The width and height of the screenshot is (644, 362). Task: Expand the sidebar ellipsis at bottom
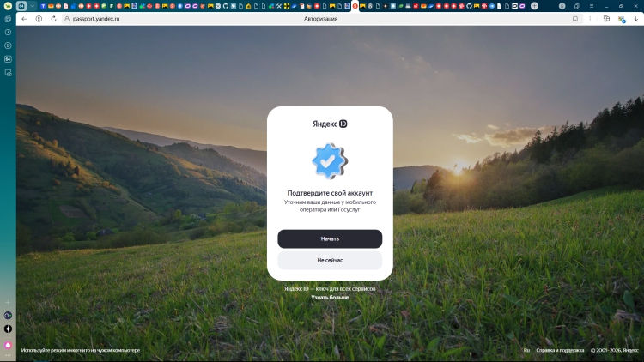8,355
